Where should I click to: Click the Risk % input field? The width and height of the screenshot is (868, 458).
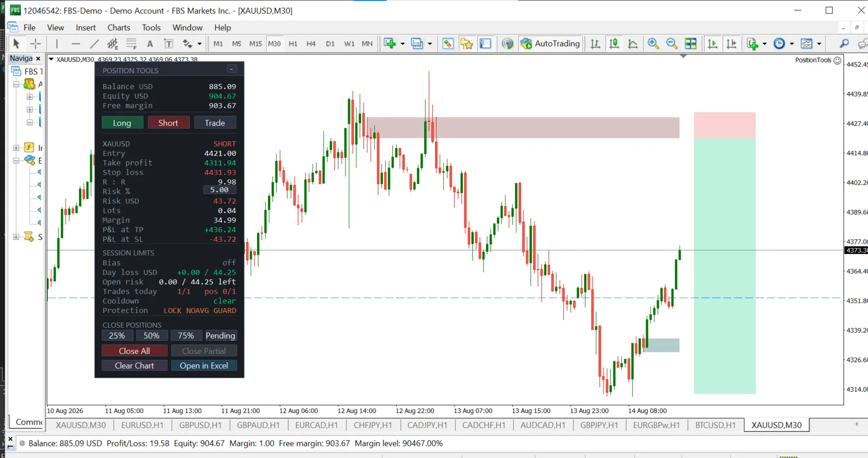click(x=220, y=190)
